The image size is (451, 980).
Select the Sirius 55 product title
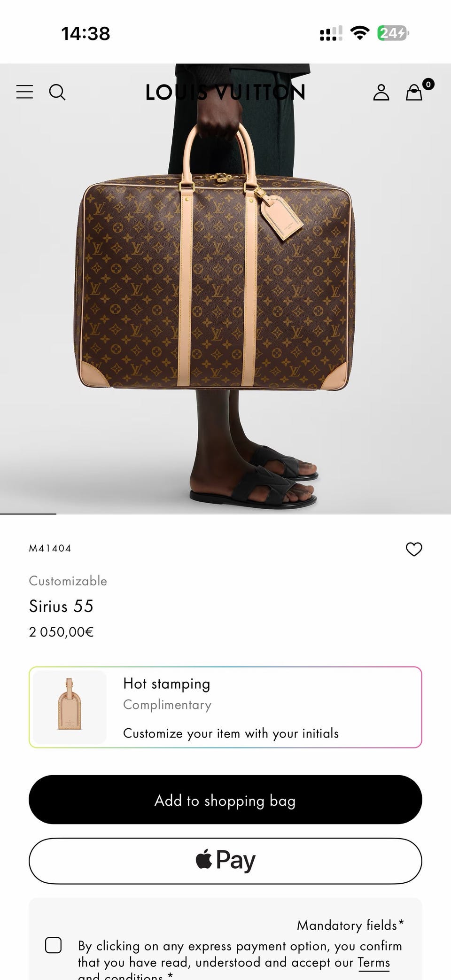[61, 606]
